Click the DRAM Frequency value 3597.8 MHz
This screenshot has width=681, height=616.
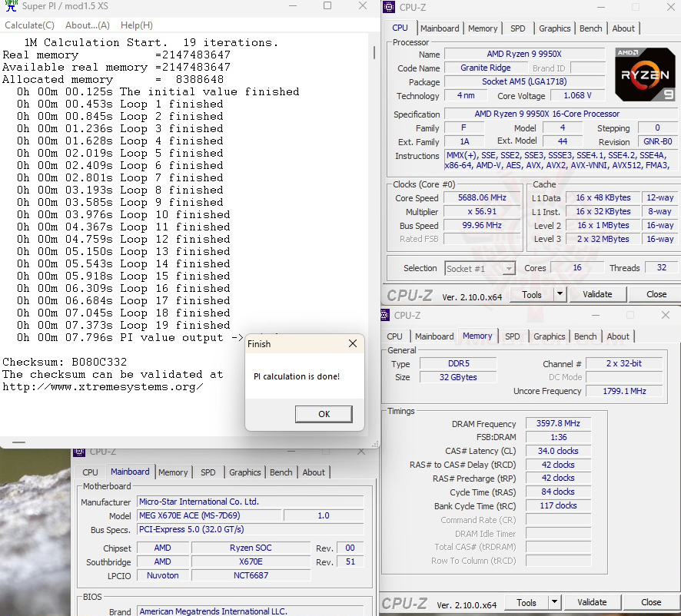click(x=558, y=423)
